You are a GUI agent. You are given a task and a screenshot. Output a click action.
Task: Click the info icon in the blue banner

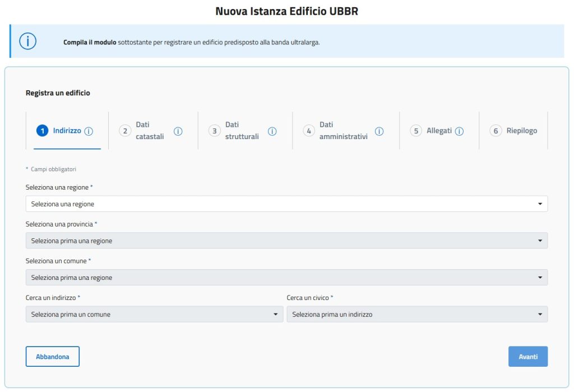tap(28, 41)
